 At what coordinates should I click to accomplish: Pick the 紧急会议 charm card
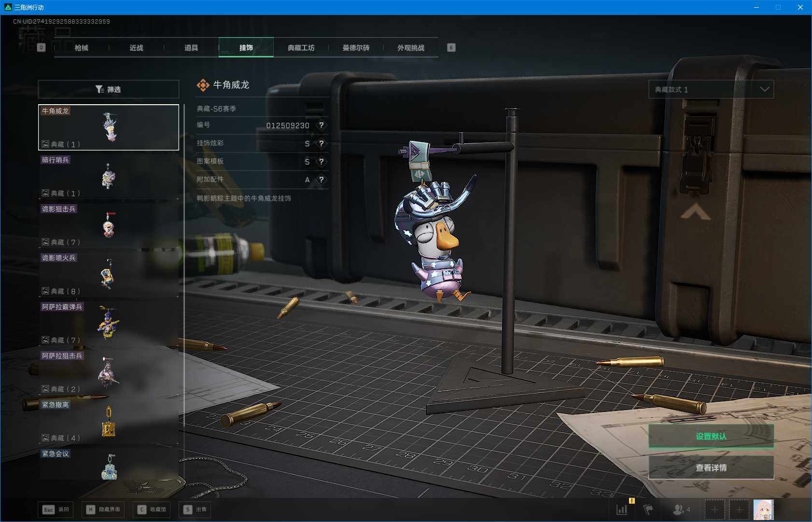[x=109, y=464]
